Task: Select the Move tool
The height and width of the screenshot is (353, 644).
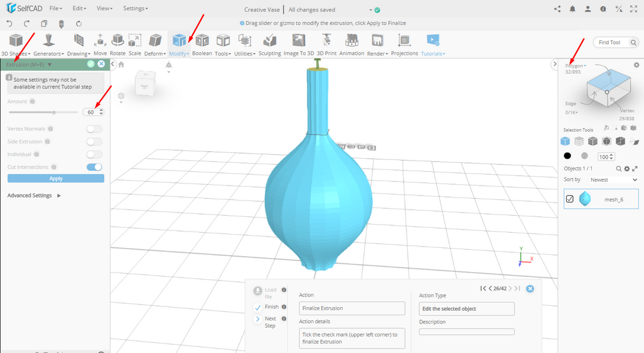Action: click(100, 45)
